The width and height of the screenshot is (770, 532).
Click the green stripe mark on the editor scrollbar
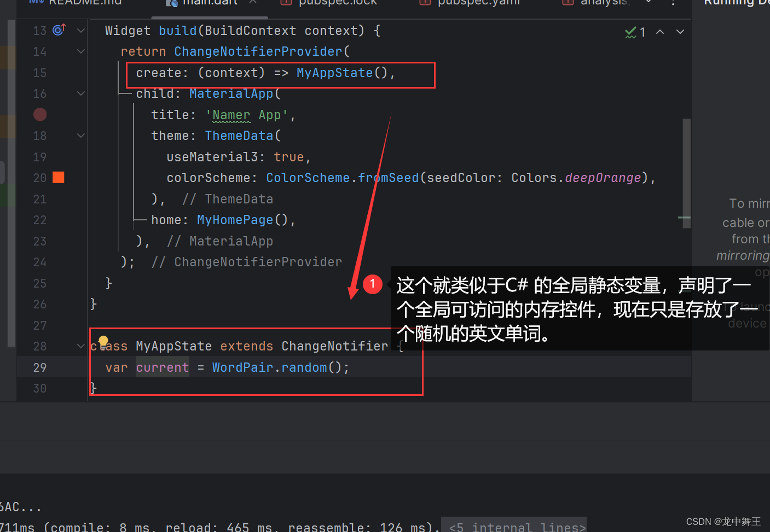pos(684,218)
